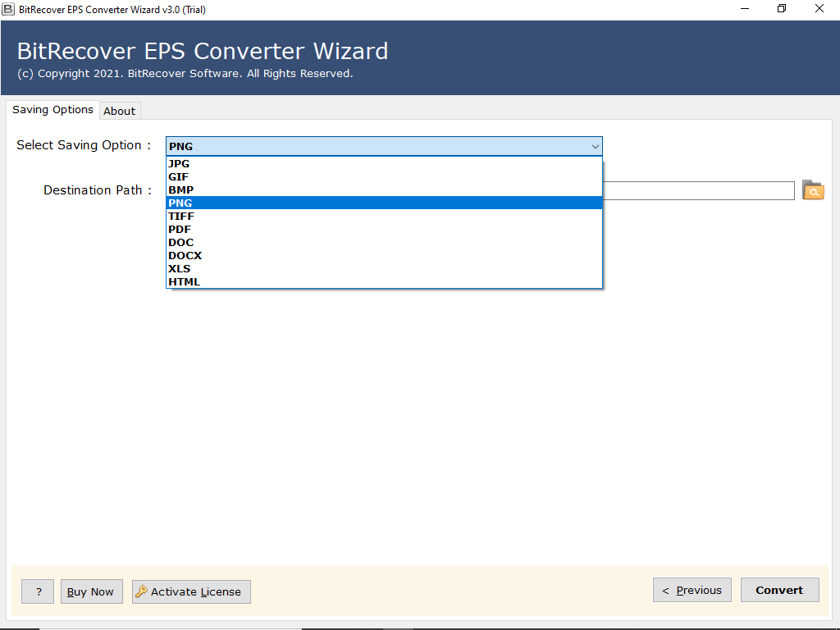Click the Destination Path input field

(698, 190)
